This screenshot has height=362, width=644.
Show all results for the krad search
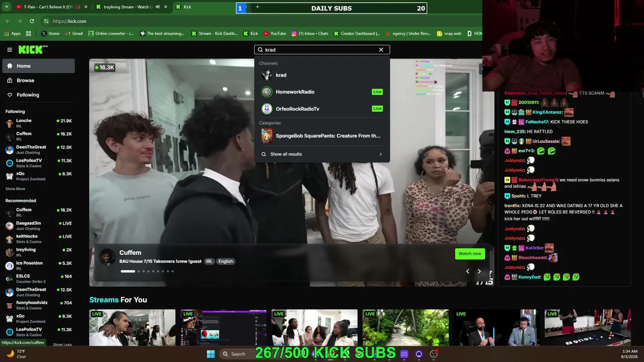[322, 154]
